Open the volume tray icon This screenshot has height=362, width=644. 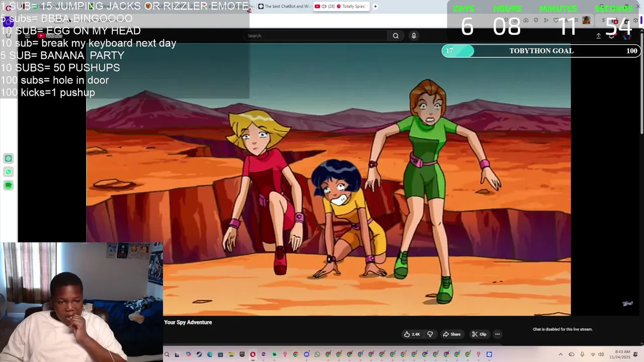601,354
